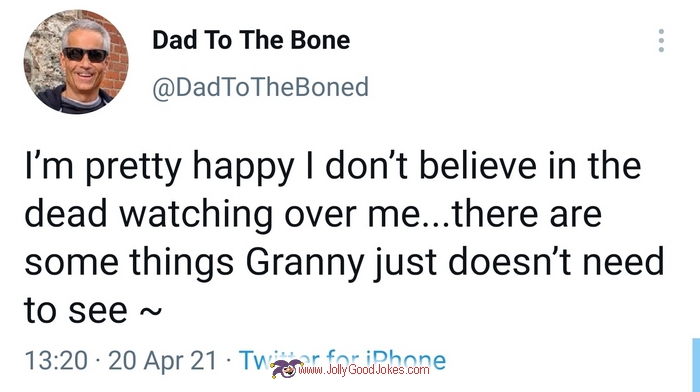Image resolution: width=700 pixels, height=392 pixels.
Task: Open the @DadToTheBoned handle link
Action: click(x=260, y=87)
